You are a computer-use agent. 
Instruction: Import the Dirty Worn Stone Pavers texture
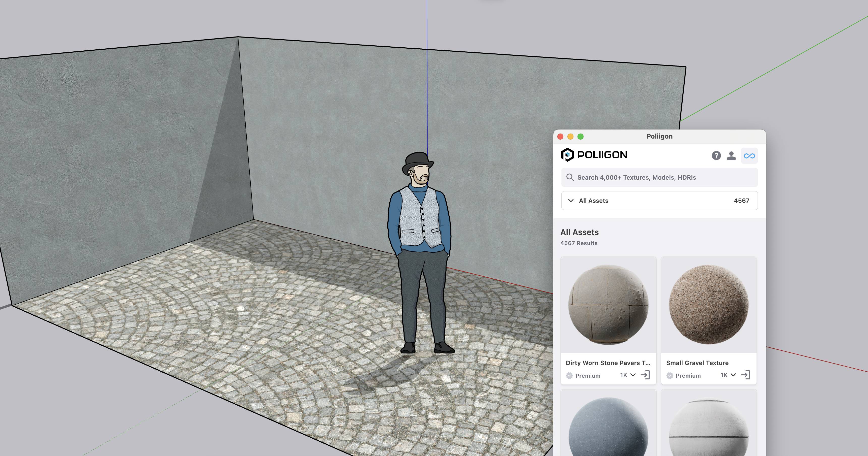coord(645,375)
